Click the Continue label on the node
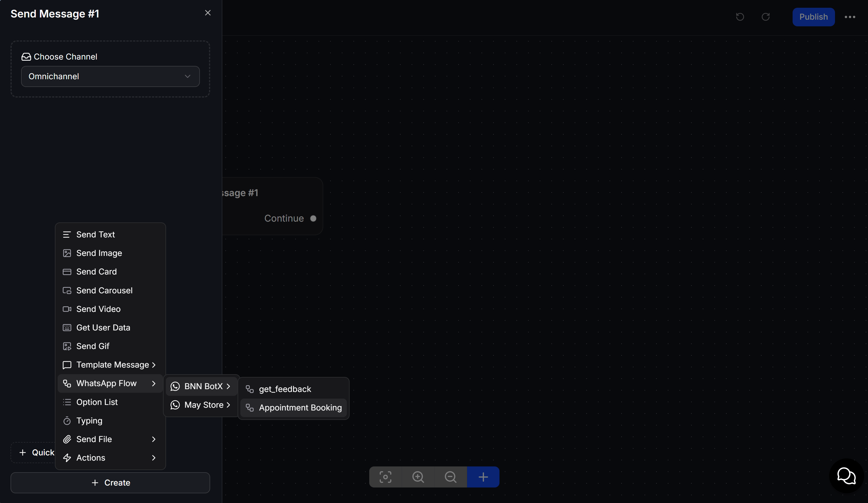Image resolution: width=868 pixels, height=503 pixels. tap(284, 218)
